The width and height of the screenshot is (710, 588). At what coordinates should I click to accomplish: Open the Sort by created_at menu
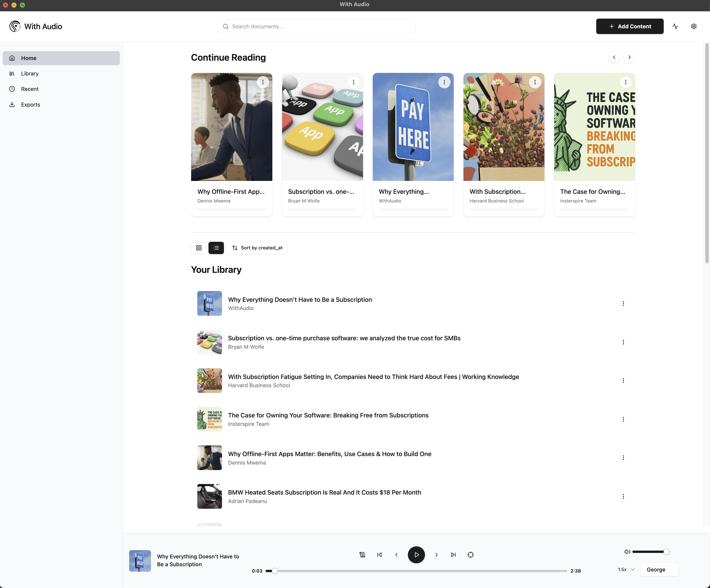tap(257, 248)
